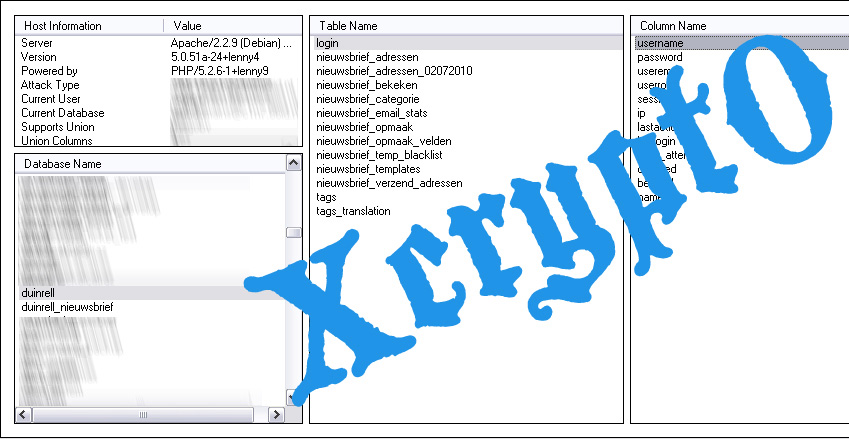Select the nieuwsbrief_opmaak table

364,127
